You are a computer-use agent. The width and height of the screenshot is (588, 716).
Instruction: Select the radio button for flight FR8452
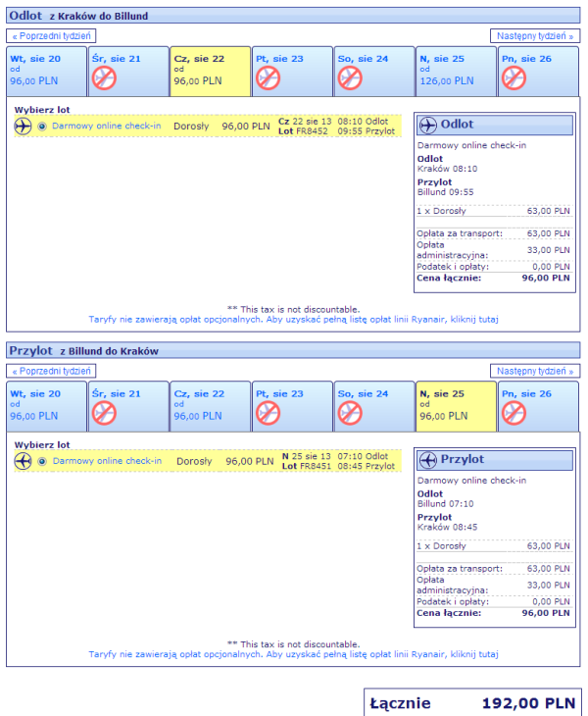(42, 127)
